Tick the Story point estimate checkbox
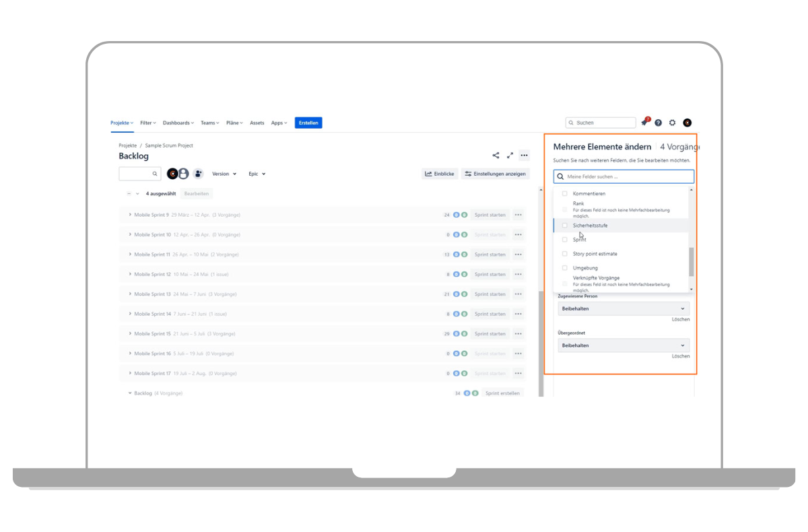The image size is (808, 532). point(565,254)
